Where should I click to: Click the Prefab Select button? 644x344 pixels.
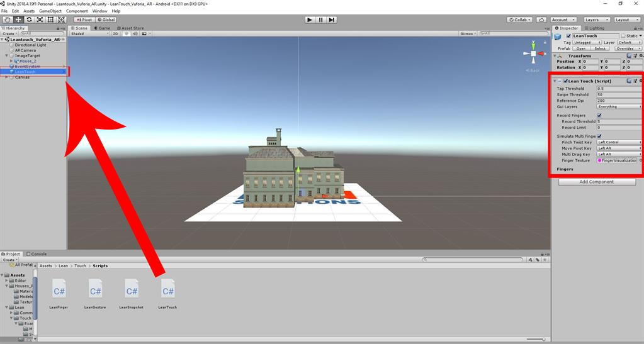tap(600, 48)
